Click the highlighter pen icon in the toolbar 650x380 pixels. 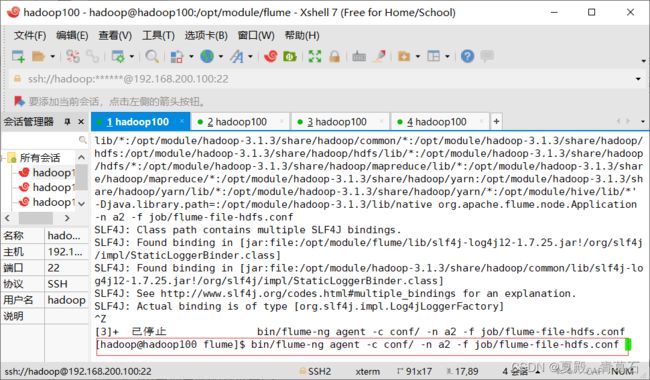tap(379, 56)
